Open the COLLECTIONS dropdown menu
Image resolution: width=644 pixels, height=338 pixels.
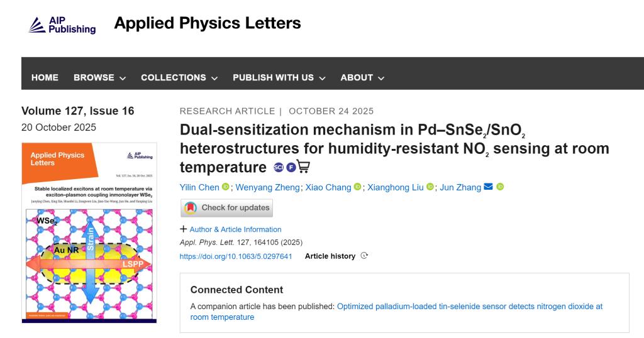(179, 78)
